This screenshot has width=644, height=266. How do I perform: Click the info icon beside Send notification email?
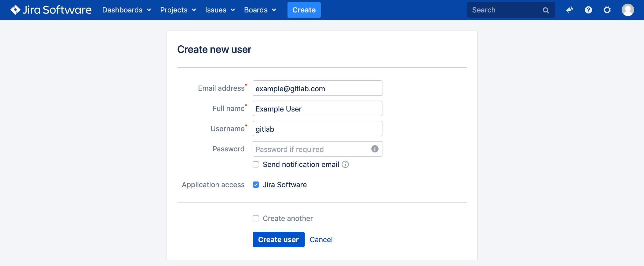pyautogui.click(x=345, y=164)
